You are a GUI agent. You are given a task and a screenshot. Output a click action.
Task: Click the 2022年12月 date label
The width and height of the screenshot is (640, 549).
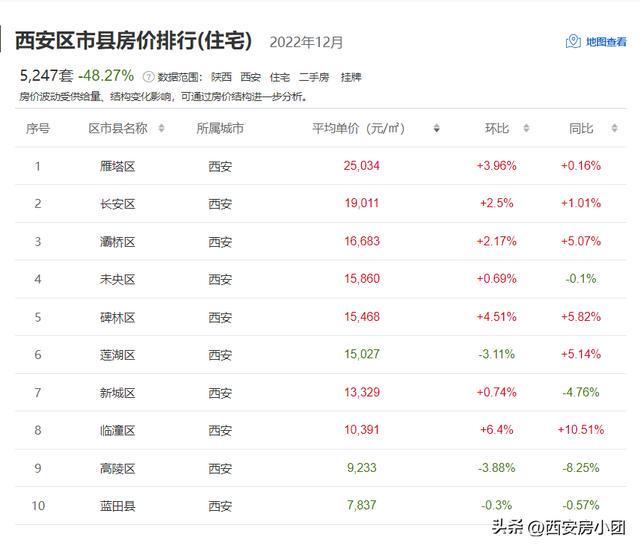[x=306, y=42]
